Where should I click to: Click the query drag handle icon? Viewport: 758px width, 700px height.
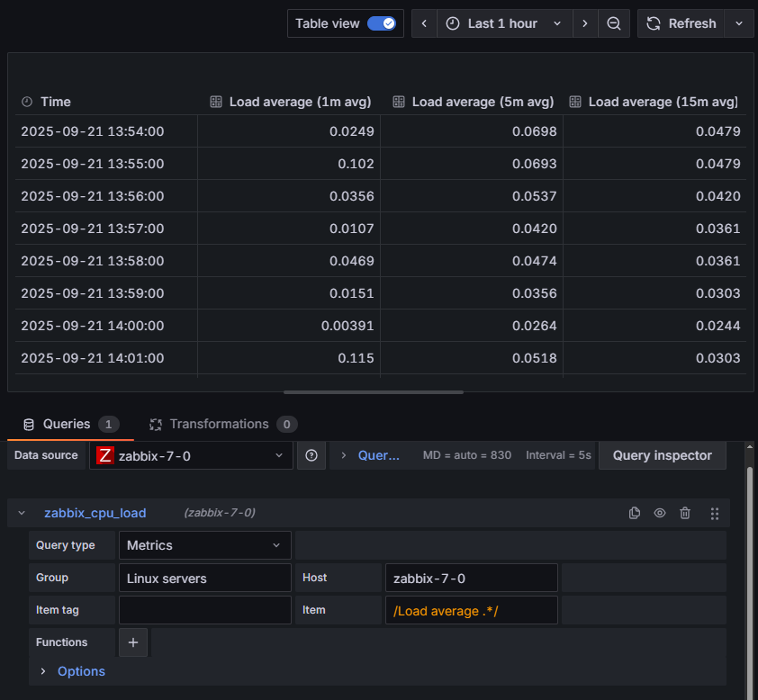[x=715, y=513]
